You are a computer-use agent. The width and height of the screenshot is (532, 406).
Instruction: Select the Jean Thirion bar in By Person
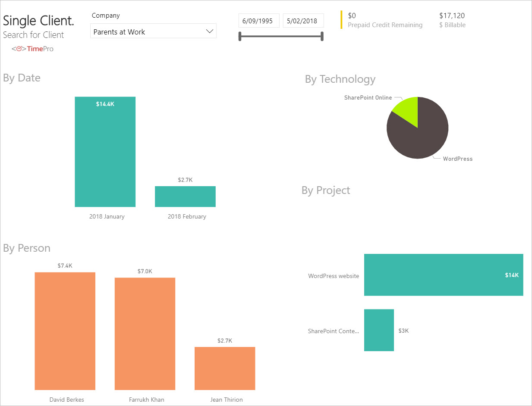point(225,369)
